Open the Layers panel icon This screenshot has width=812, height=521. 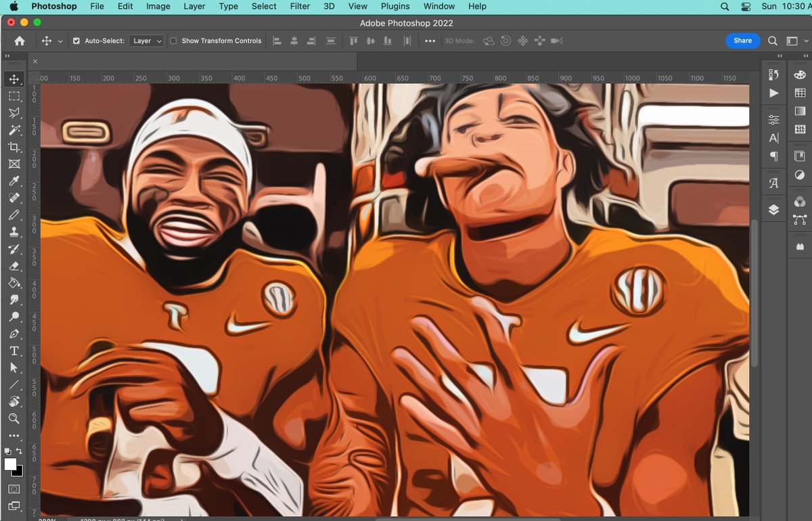coord(774,210)
